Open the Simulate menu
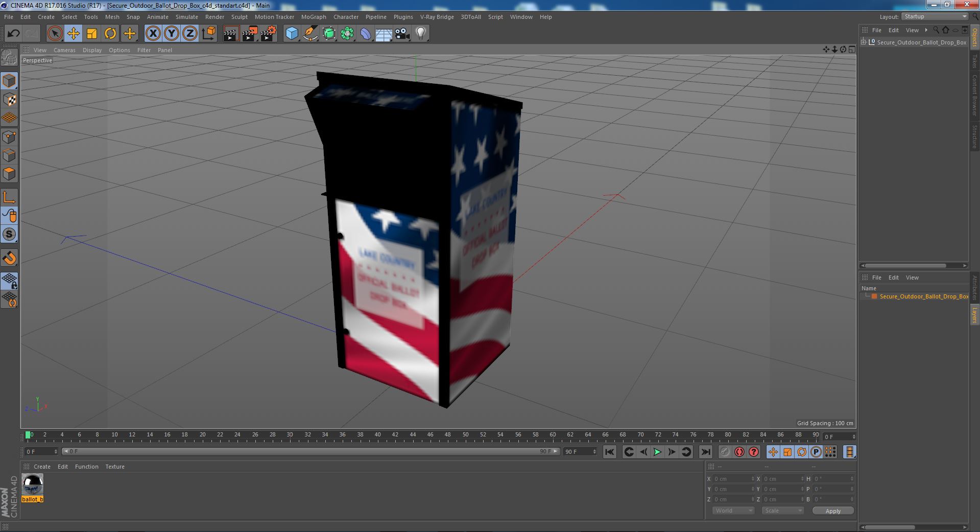The height and width of the screenshot is (532, 980). [187, 17]
